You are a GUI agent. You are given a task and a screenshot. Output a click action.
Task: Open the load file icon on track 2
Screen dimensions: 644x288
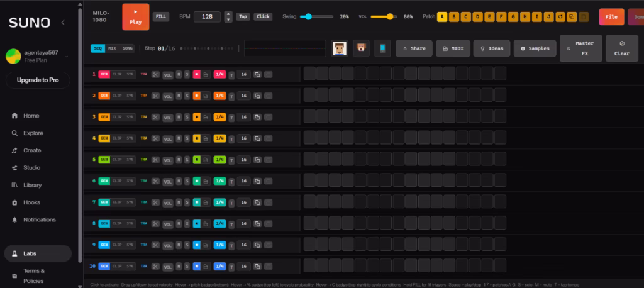206,96
